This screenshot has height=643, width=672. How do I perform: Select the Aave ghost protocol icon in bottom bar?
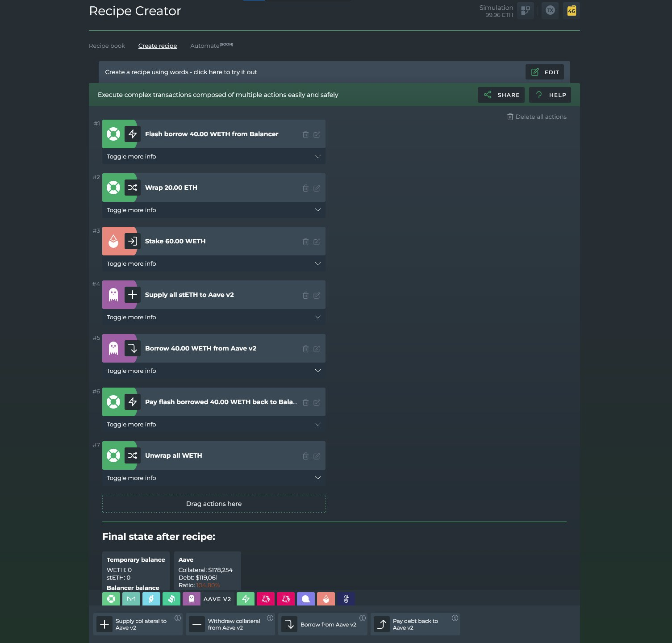point(192,599)
